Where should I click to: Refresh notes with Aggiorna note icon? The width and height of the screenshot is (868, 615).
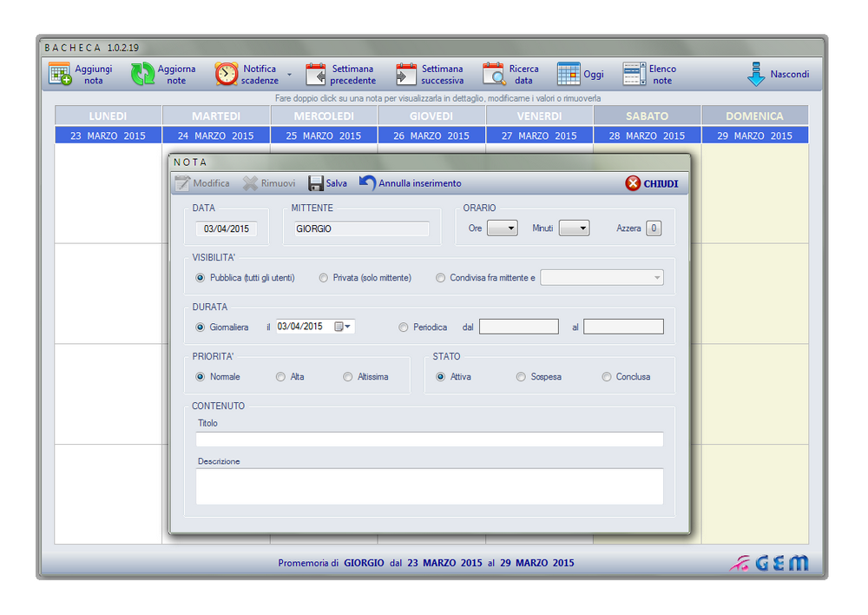142,75
